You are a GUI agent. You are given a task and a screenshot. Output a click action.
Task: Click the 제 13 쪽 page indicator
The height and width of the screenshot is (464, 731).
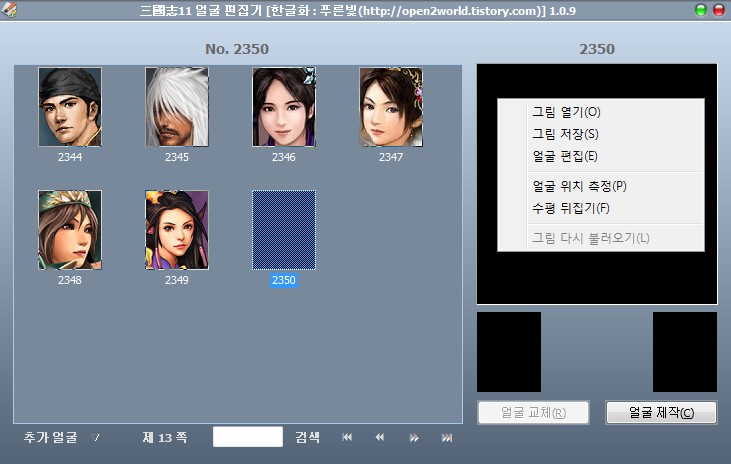pos(165,437)
